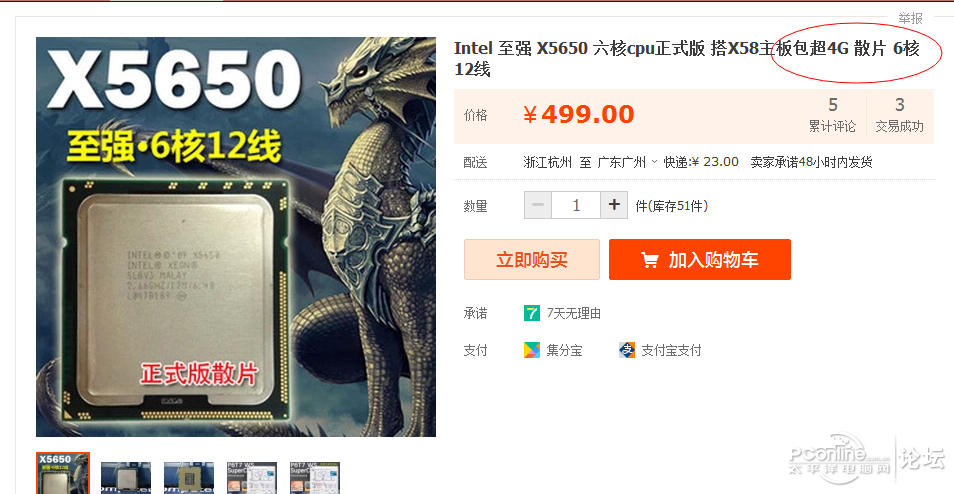Click the quantity input field
Image resolution: width=954 pixels, height=494 pixels.
576,205
